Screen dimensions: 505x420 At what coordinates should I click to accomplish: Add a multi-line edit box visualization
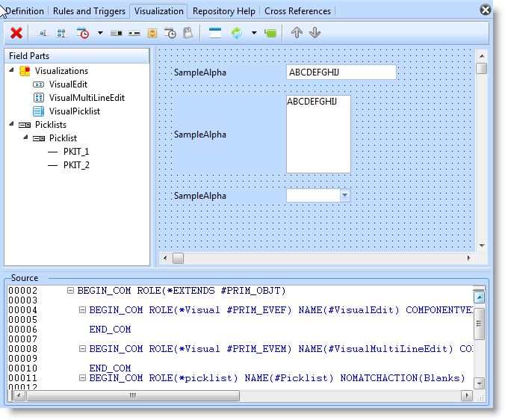61,33
